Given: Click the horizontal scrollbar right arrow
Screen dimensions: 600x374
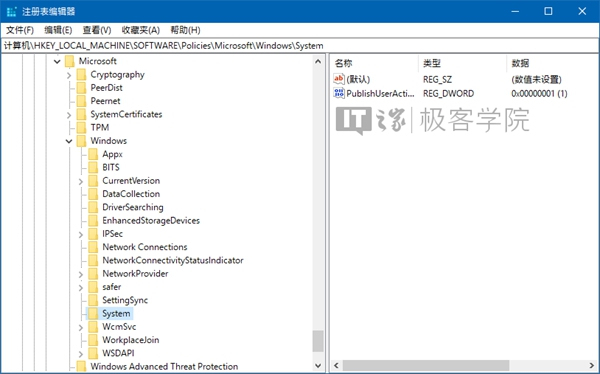Looking at the screenshot, I should point(592,366).
